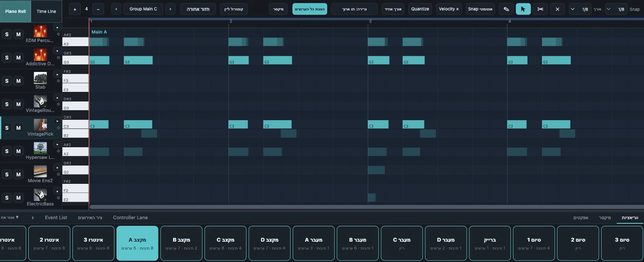
Task: Switch to the אפקטים tab
Action: (x=580, y=218)
